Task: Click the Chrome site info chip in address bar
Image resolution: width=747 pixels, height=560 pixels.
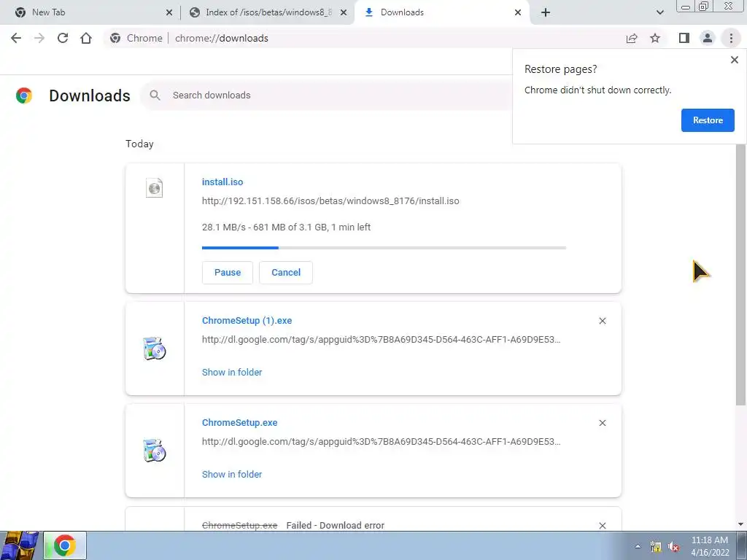Action: coord(136,38)
